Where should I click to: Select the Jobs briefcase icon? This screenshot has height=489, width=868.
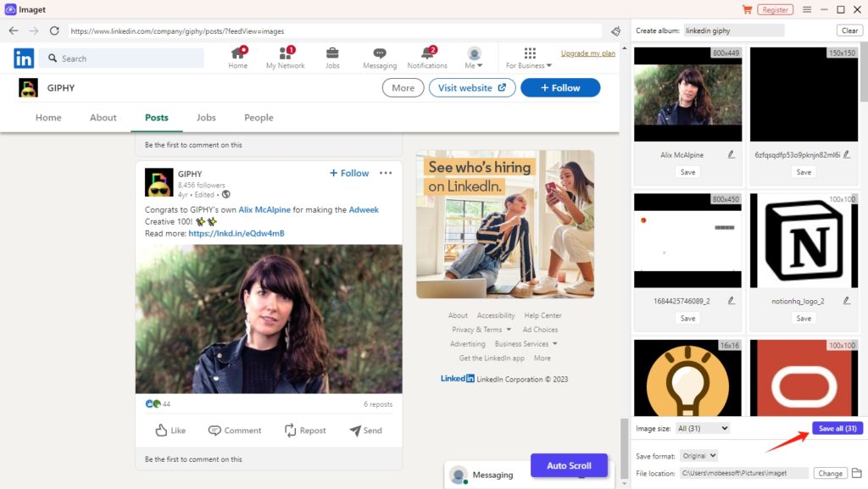[332, 52]
